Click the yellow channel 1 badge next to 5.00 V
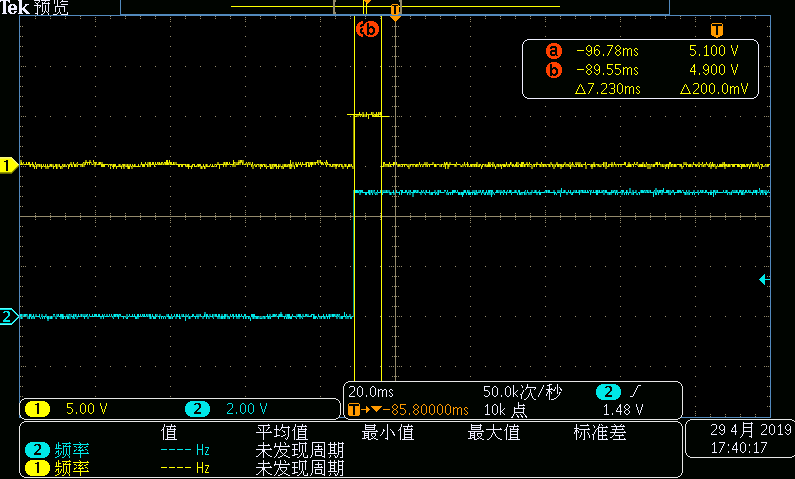 pos(37,409)
